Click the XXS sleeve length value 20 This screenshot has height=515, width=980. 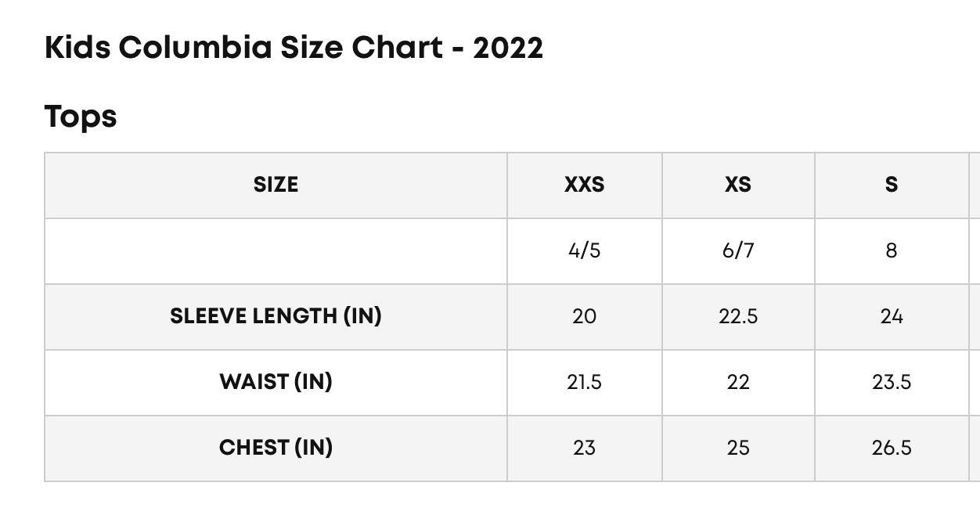coord(584,316)
